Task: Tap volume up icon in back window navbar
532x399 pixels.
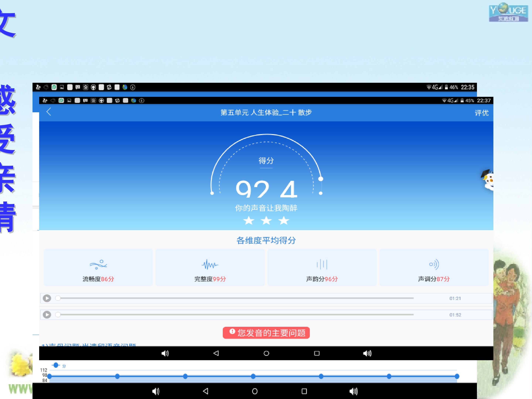Action: point(354,391)
